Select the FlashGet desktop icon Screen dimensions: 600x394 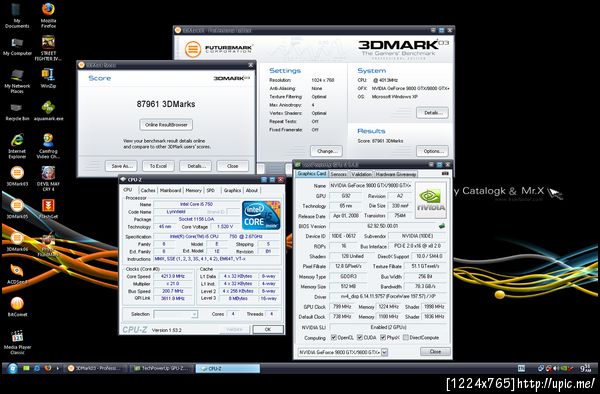point(48,209)
